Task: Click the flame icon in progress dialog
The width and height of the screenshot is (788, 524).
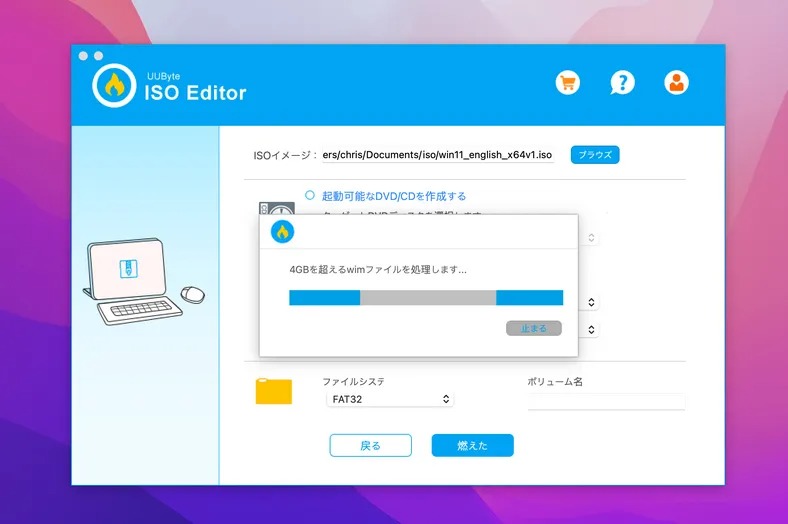Action: pyautogui.click(x=282, y=232)
